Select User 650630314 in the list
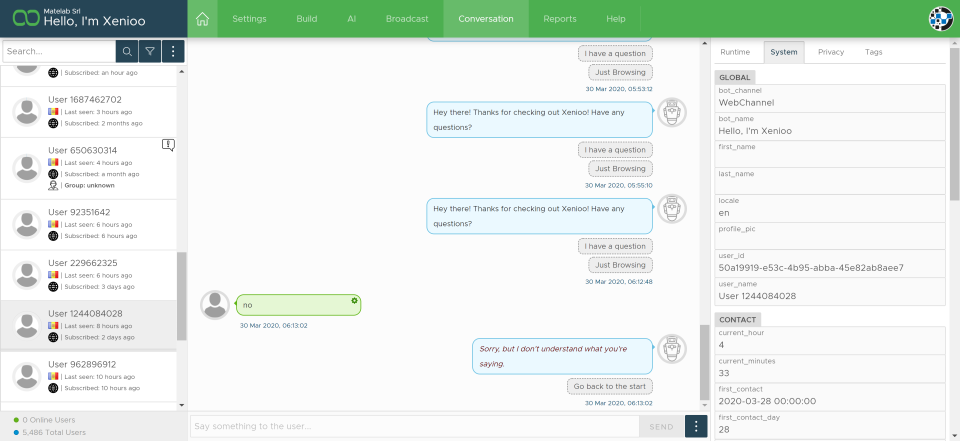960x441 pixels. pyautogui.click(x=89, y=168)
